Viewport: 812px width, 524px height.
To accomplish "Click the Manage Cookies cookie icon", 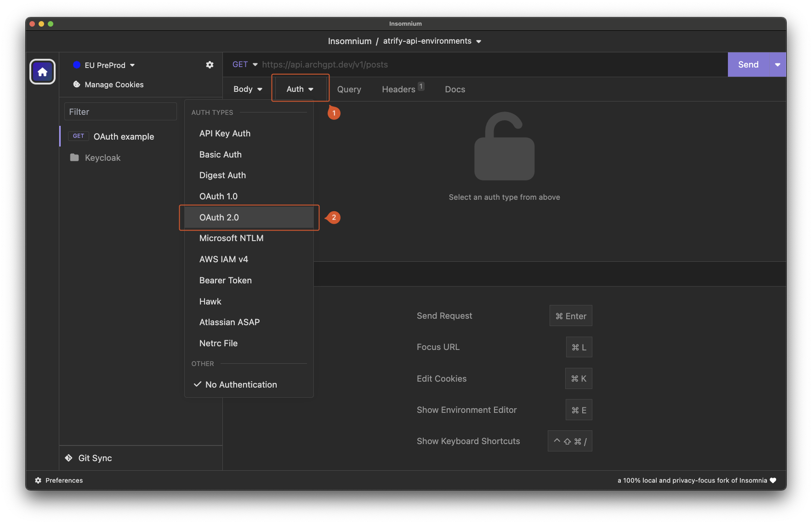I will pyautogui.click(x=77, y=85).
